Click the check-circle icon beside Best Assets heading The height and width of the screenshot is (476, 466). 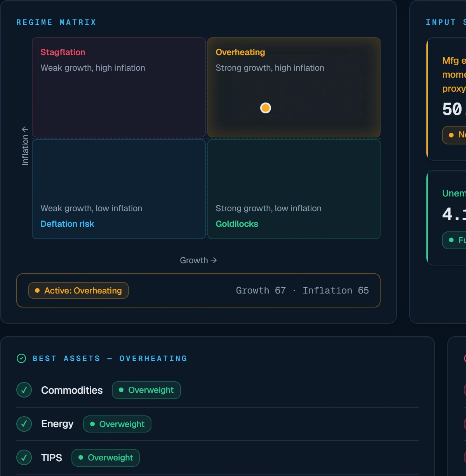(x=22, y=358)
